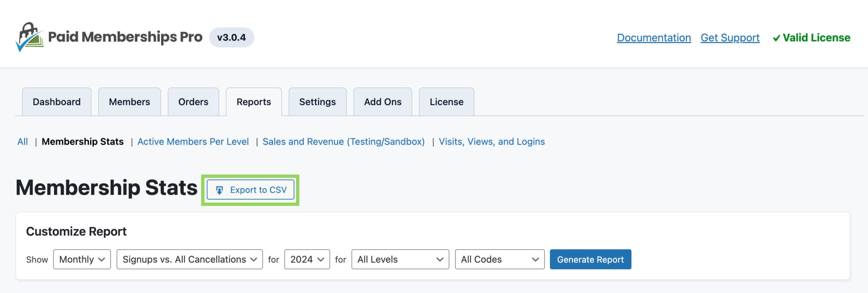The image size is (868, 293).
Task: Open the 2024 year dropdown
Action: 307,259
